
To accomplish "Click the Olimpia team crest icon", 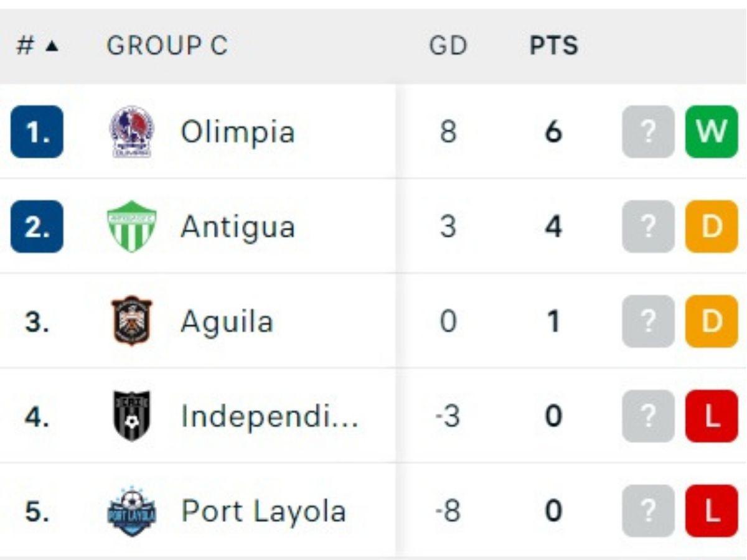I will coord(131,132).
